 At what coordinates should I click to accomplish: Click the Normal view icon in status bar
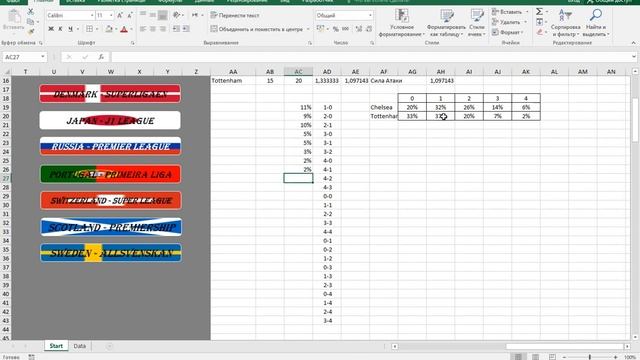518,357
